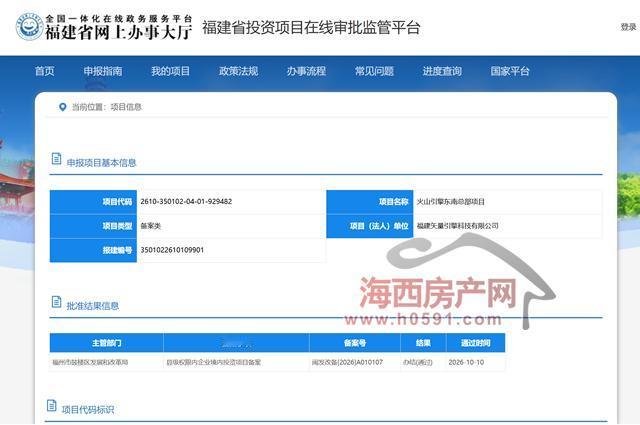640x425 pixels.
Task: Click the 项目代码标识 section heading
Action: (x=88, y=409)
